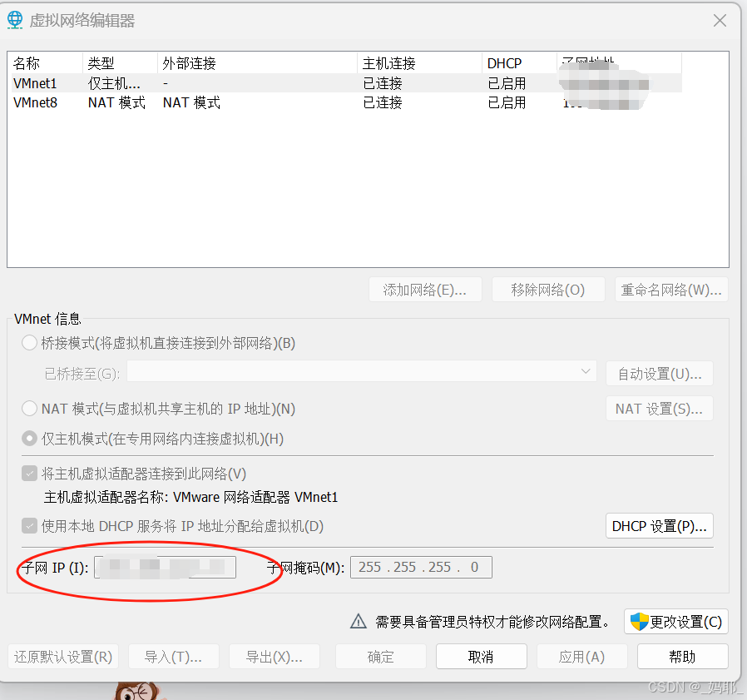The width and height of the screenshot is (747, 700).
Task: Click the globe icon in title bar
Action: coord(15,20)
